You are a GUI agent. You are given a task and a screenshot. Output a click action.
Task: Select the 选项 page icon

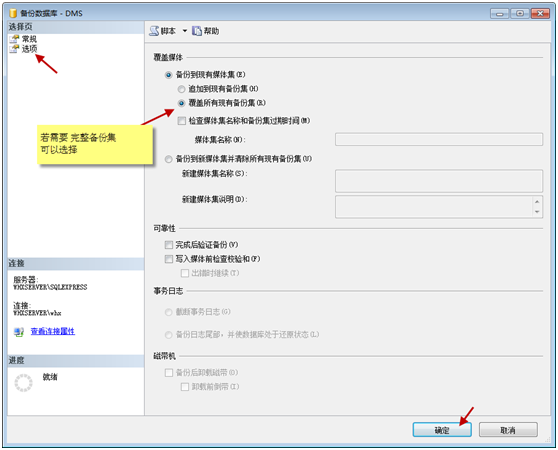coord(14,49)
